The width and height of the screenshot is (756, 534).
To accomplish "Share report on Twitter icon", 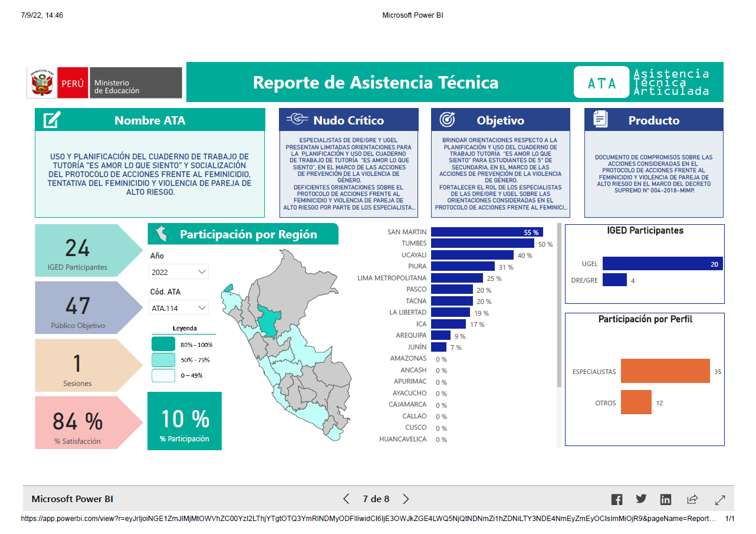I will click(x=641, y=499).
